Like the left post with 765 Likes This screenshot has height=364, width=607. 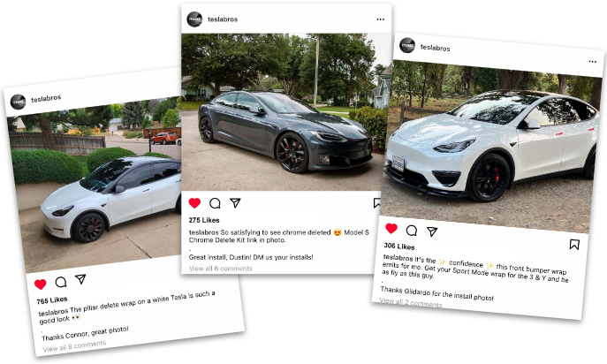pyautogui.click(x=41, y=284)
